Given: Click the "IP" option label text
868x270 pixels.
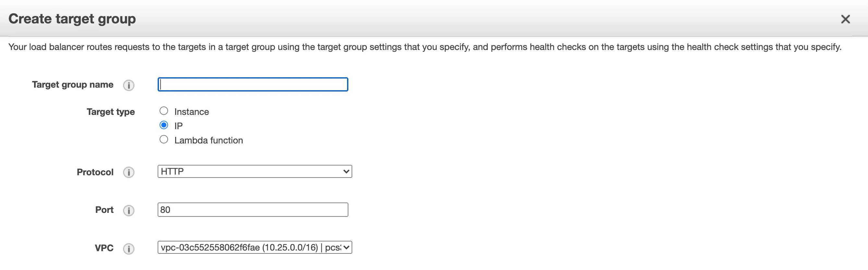Looking at the screenshot, I should pos(178,126).
